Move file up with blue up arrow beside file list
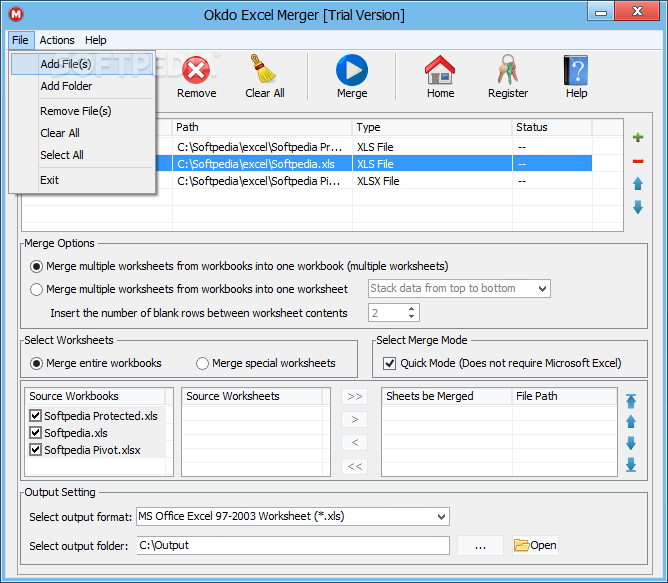The height and width of the screenshot is (583, 668). [638, 184]
